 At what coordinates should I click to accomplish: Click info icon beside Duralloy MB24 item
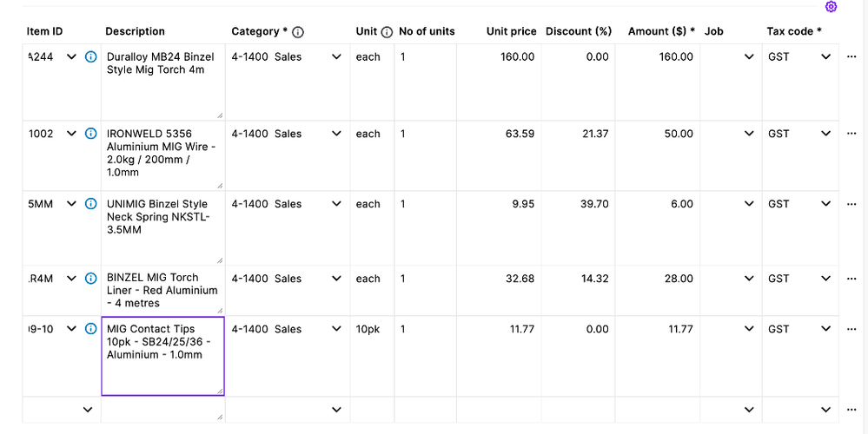[91, 57]
